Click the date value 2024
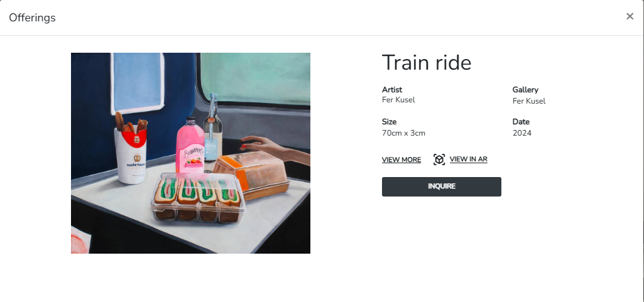644x302 pixels. coord(522,133)
